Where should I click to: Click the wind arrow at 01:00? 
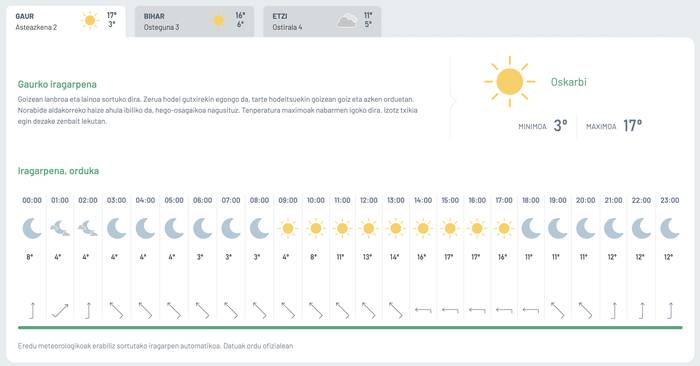point(60,311)
